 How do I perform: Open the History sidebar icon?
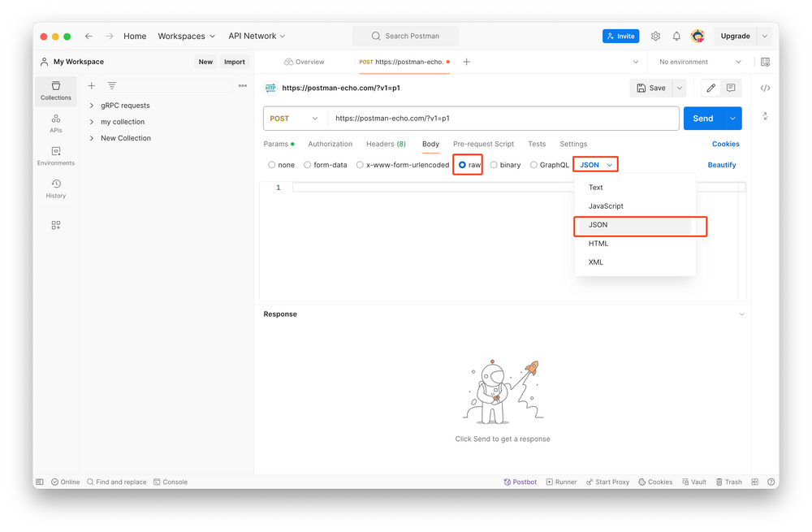pyautogui.click(x=56, y=188)
